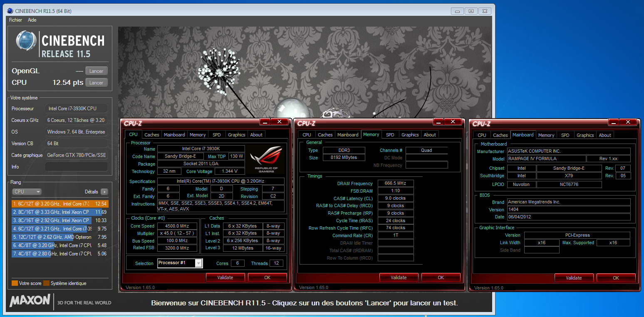Maximize the Cinebench window
The height and width of the screenshot is (317, 644).
(471, 11)
